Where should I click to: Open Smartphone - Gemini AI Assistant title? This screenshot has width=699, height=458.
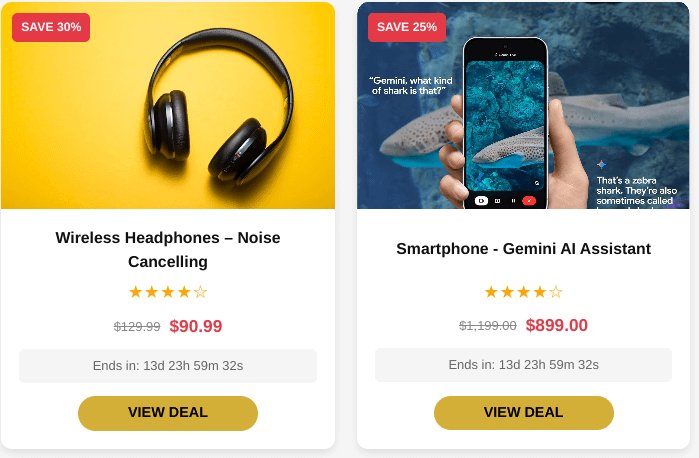pos(523,248)
